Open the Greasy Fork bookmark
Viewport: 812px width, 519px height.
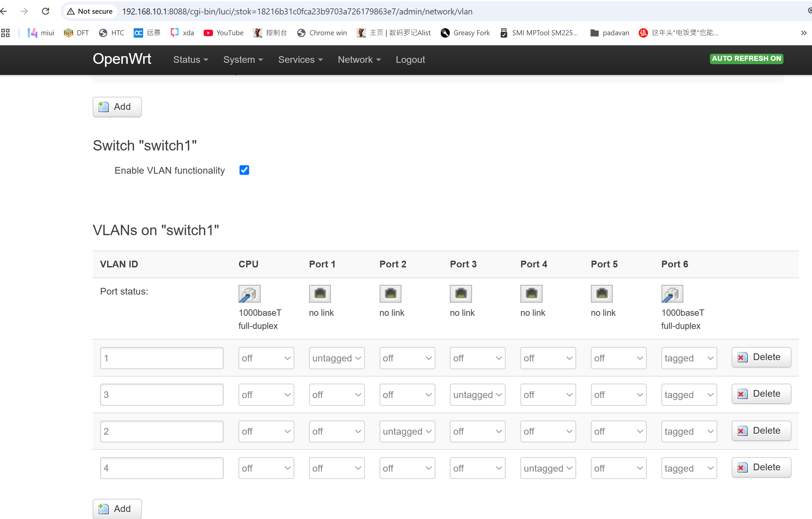465,33
